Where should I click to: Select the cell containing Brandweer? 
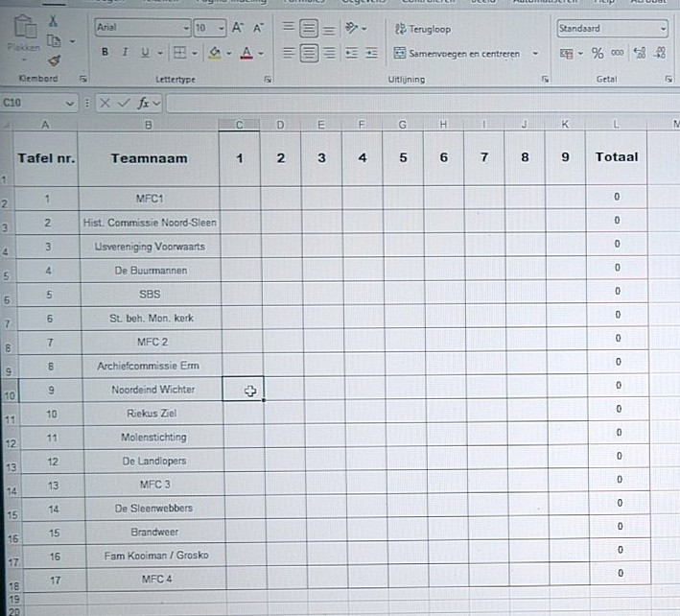(148, 532)
